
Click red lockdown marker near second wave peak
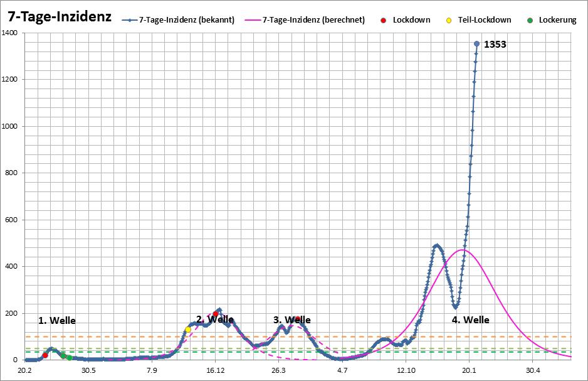[x=215, y=313]
